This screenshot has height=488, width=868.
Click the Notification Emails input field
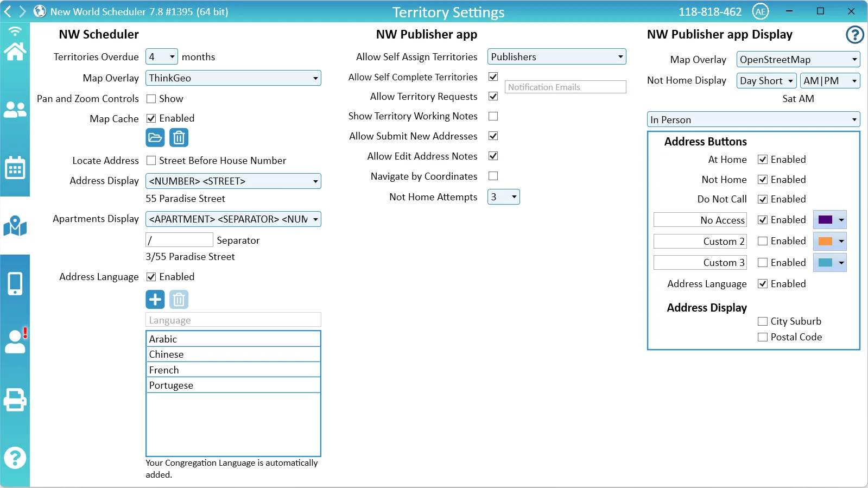point(565,87)
